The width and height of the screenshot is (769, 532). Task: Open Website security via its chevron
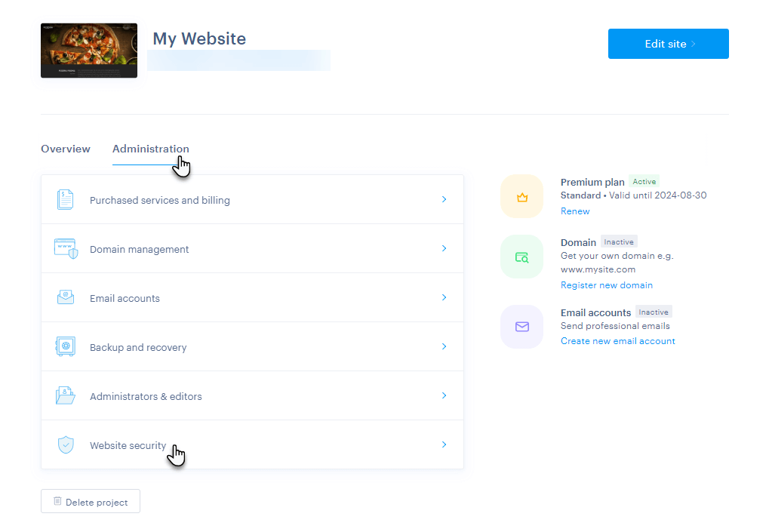(444, 444)
